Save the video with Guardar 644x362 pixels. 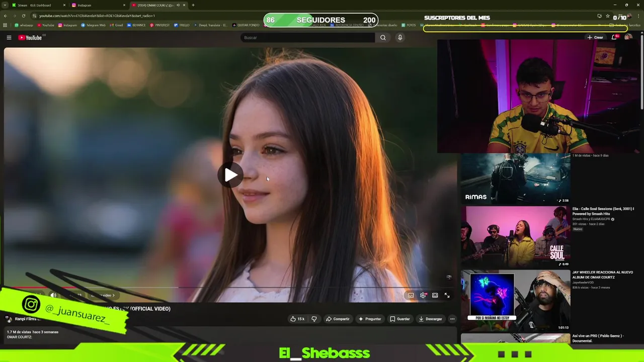(400, 319)
